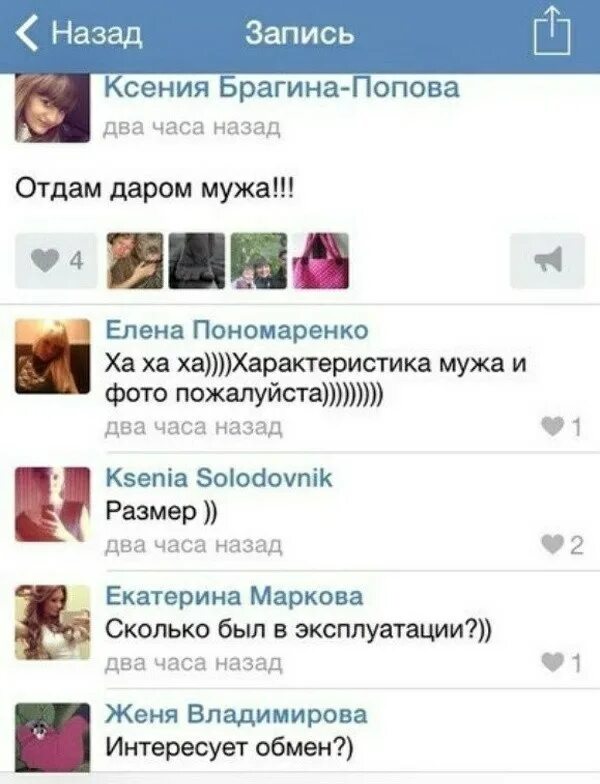This screenshot has width=600, height=784.
Task: Like Ksenia Solodovnik's comment heart
Action: point(562,544)
